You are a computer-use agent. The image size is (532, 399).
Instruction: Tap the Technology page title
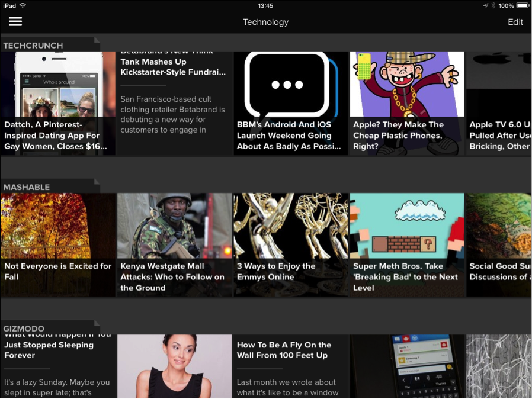pos(265,22)
